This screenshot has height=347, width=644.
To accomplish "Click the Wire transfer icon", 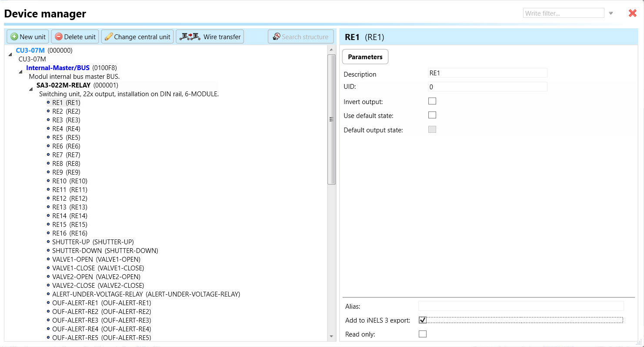I will tap(190, 37).
